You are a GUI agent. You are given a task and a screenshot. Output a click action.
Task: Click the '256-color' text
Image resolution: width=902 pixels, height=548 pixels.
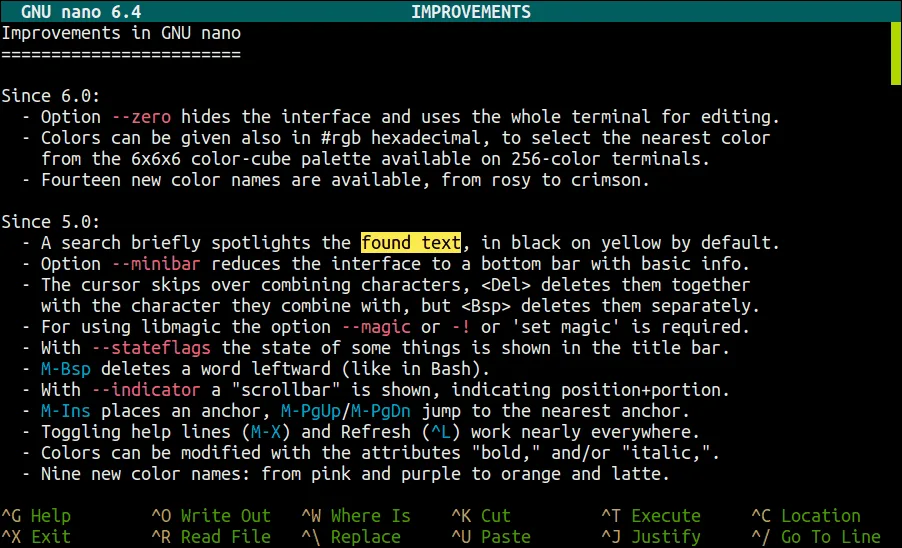point(556,159)
